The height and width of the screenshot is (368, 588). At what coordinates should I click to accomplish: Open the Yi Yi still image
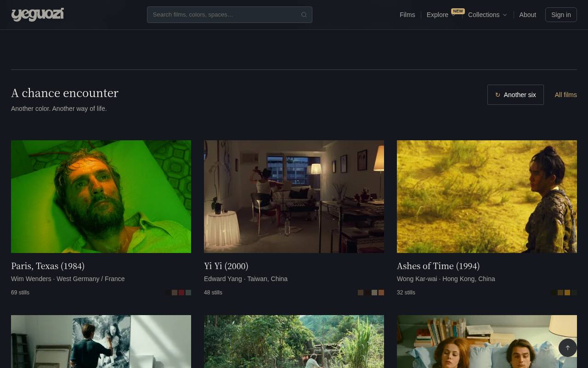pos(294,196)
